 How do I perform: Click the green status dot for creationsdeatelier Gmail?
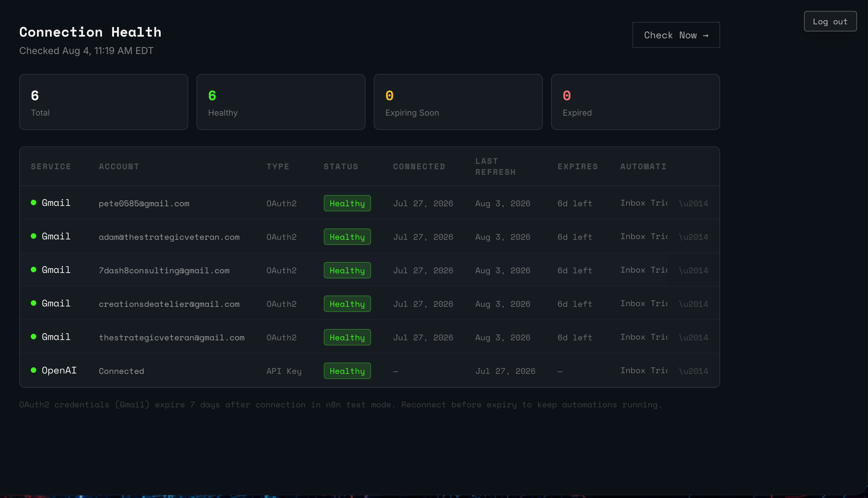click(34, 303)
